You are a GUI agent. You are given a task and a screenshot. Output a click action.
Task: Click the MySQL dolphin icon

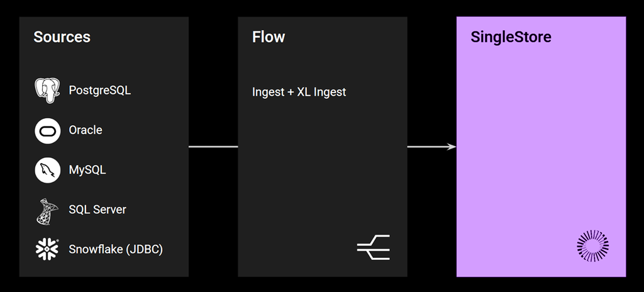(48, 171)
